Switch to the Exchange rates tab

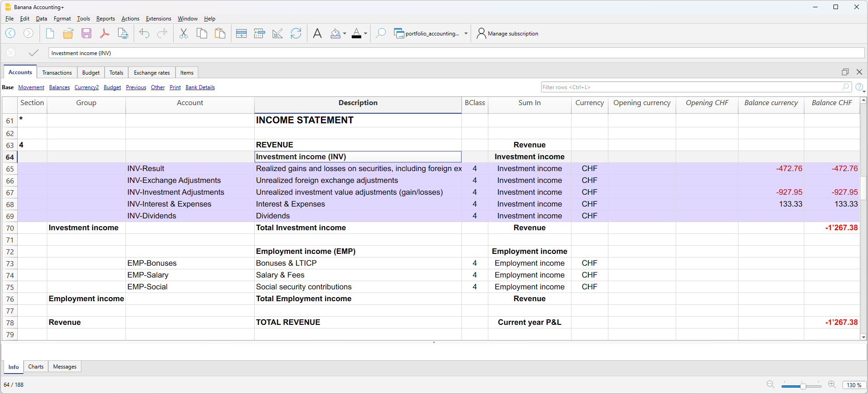(152, 72)
